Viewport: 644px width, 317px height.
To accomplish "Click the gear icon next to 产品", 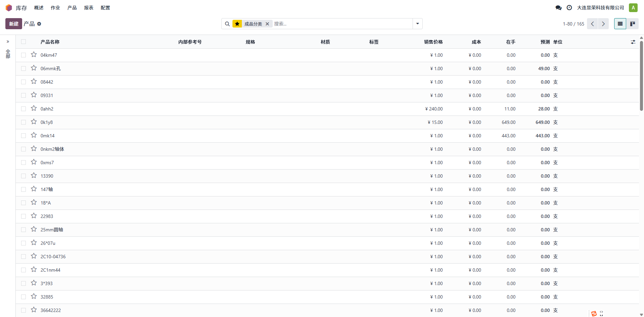I will click(x=39, y=24).
